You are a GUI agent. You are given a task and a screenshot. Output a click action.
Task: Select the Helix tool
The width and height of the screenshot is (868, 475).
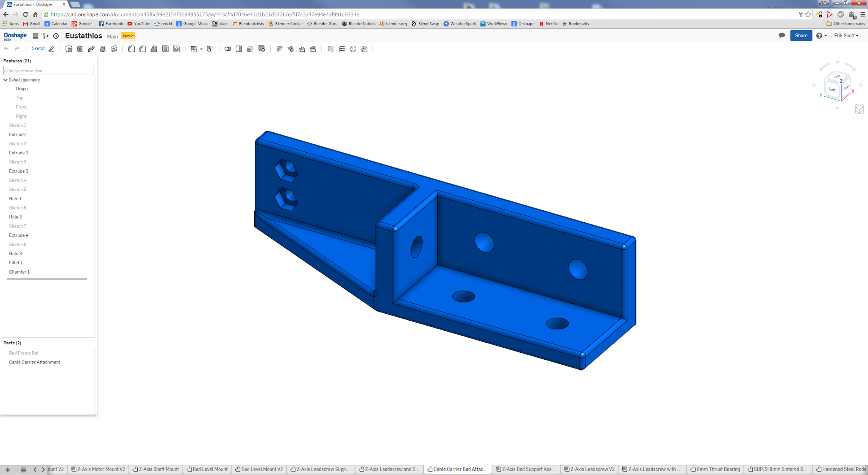point(342,49)
